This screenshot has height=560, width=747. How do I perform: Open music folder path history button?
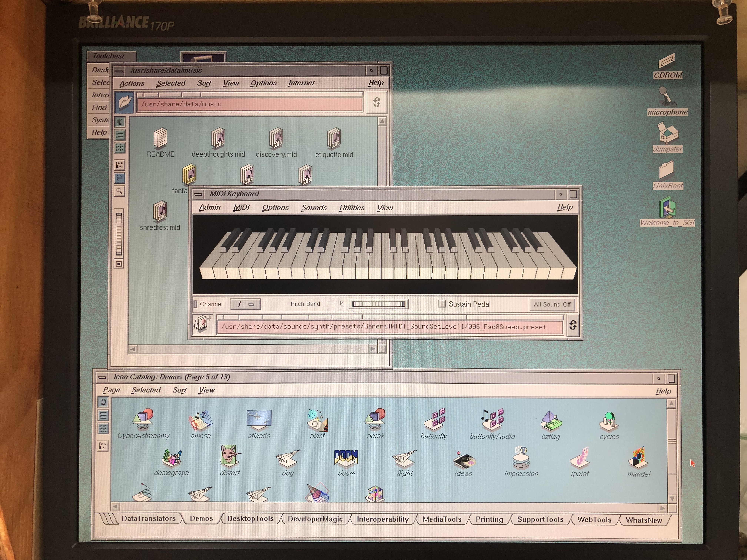point(377,102)
